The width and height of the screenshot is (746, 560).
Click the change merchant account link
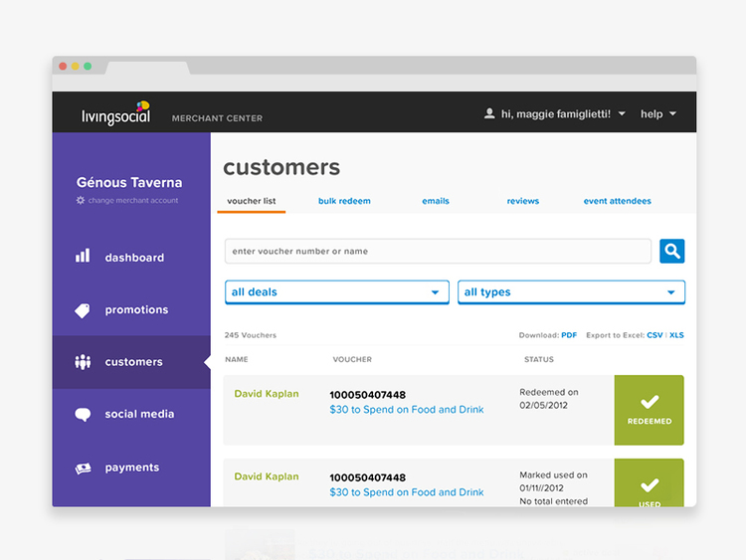click(x=133, y=200)
